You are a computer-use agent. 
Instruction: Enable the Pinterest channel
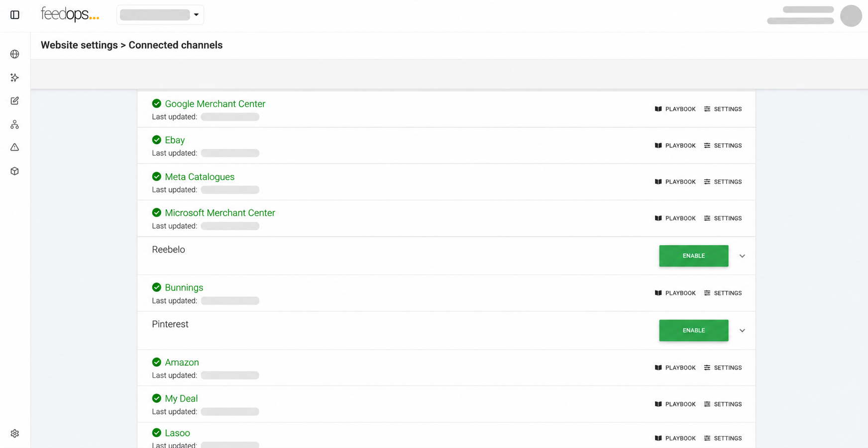694,331
